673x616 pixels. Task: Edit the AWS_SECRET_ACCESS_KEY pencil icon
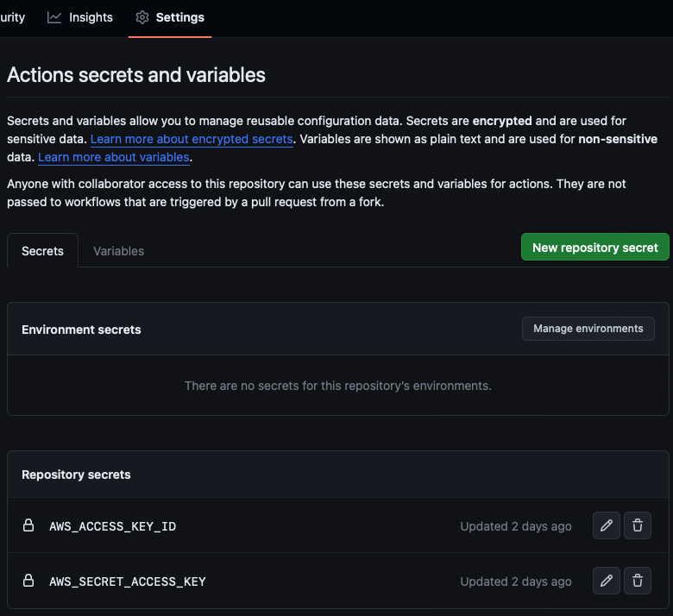pyautogui.click(x=607, y=581)
